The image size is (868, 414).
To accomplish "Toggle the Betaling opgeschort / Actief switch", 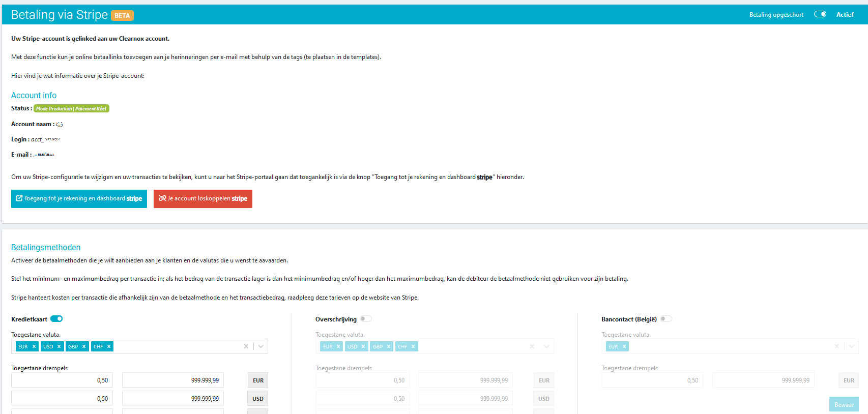I will click(x=820, y=14).
